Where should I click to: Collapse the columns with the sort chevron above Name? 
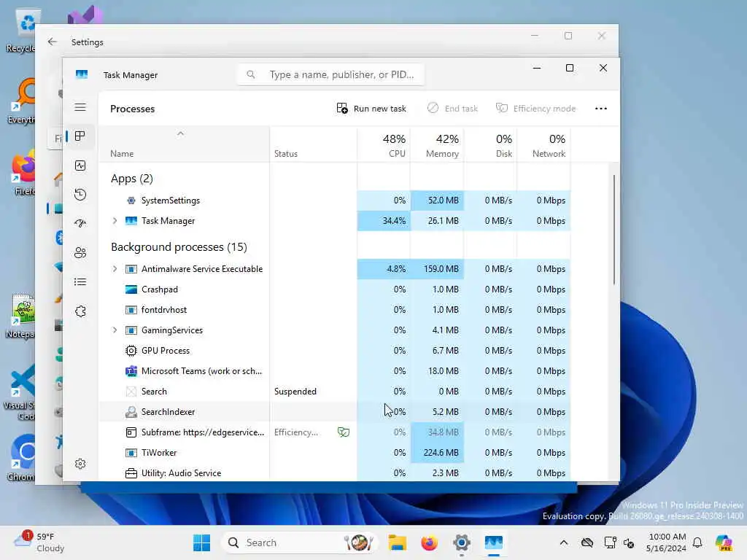(x=180, y=134)
